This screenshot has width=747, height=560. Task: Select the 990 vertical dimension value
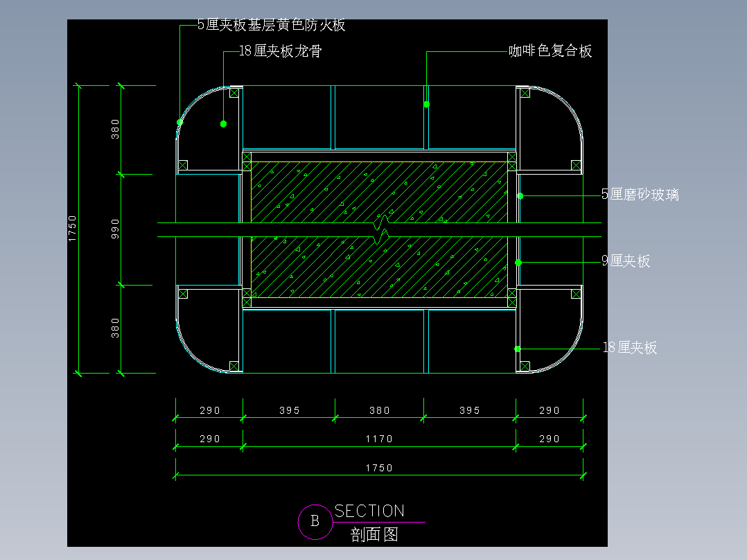click(x=115, y=229)
